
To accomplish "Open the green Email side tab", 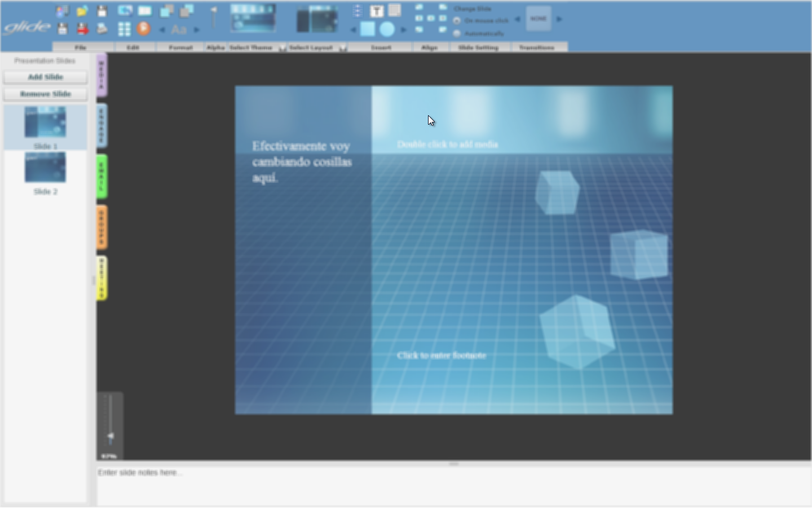I will 101,176.
